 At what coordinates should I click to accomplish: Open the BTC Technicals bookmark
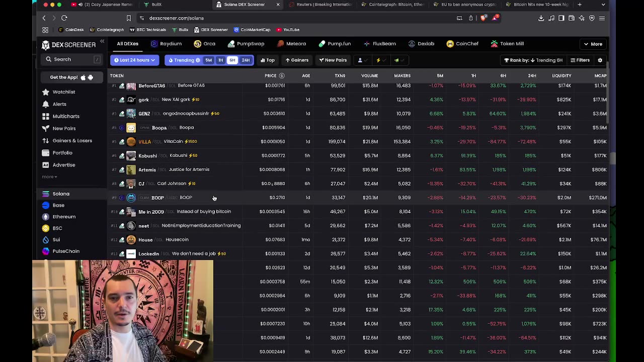[147, 30]
